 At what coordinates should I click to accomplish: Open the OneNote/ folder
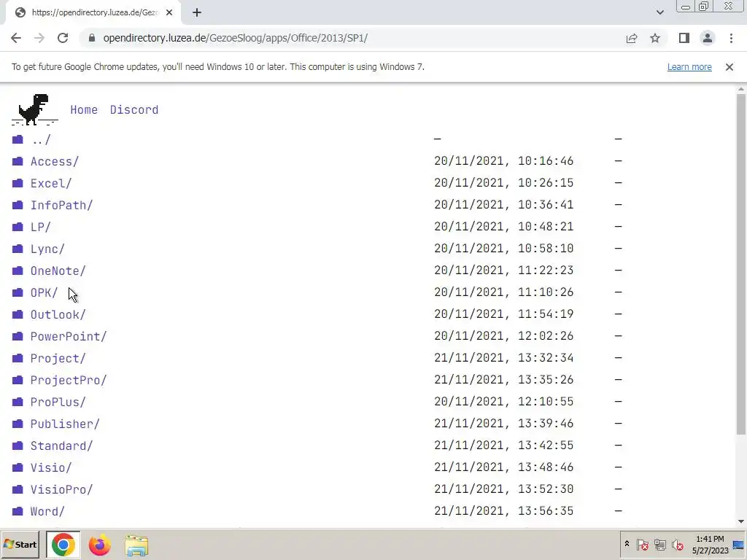58,271
